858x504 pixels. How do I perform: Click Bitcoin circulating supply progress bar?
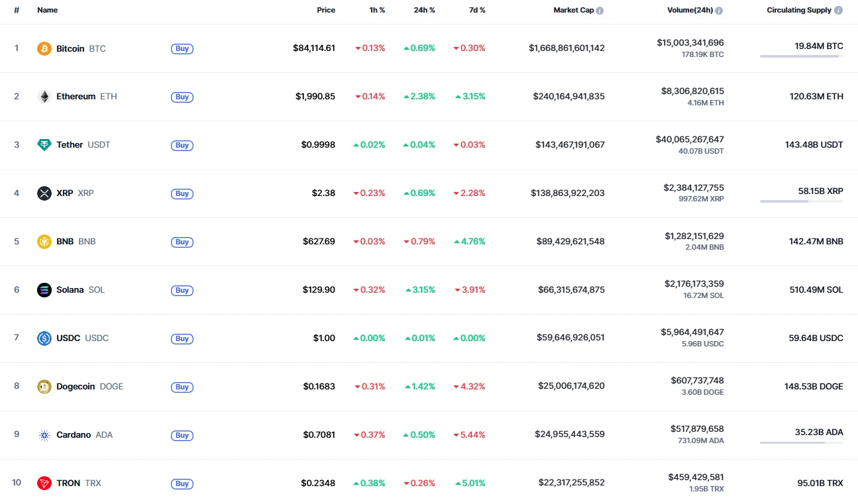click(x=801, y=56)
